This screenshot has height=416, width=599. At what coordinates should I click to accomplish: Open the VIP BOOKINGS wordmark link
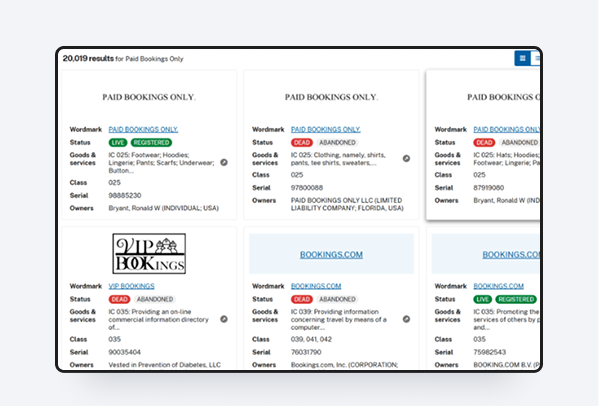[x=131, y=286]
